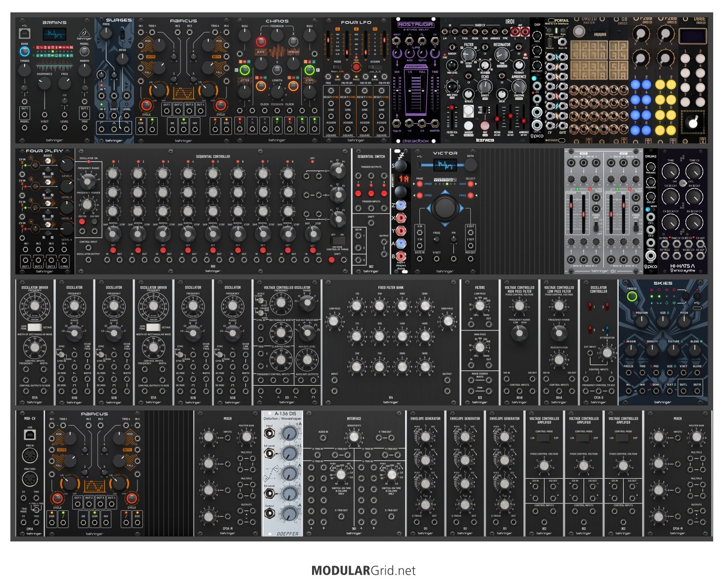The width and height of the screenshot is (728, 581).
Task: Adjust the FILTER VCA fader on IROI
Action: [452, 117]
